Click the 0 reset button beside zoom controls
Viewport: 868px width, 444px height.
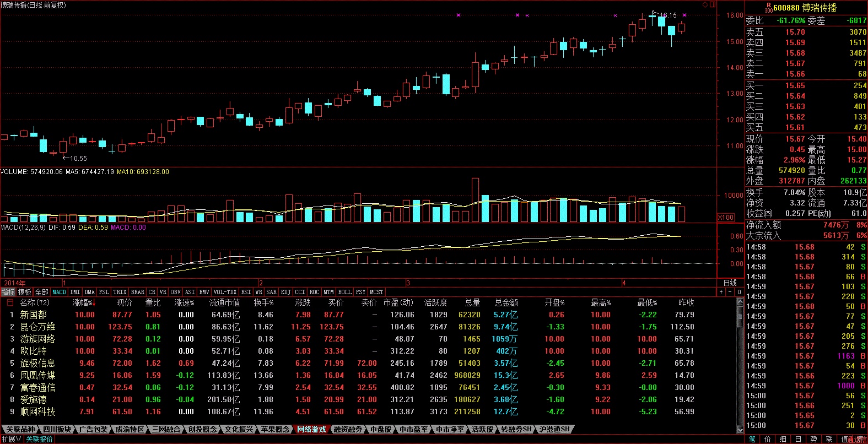[739, 292]
